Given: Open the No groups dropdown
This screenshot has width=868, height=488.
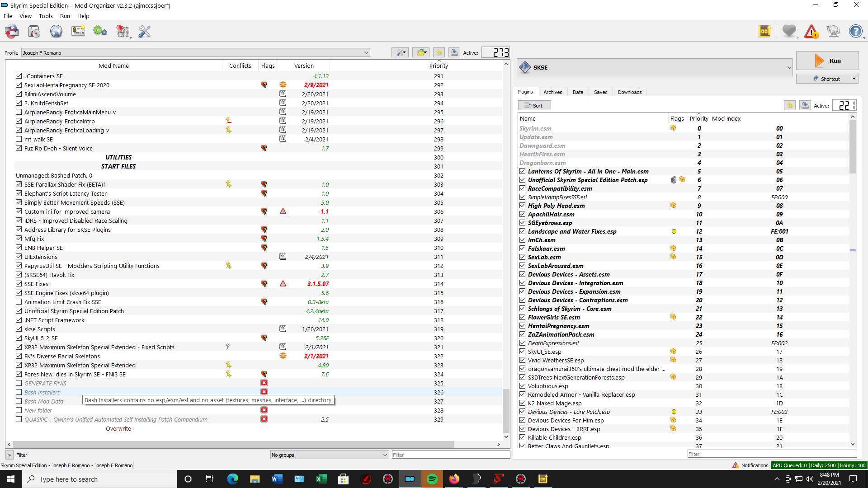Looking at the screenshot, I should coord(329,455).
